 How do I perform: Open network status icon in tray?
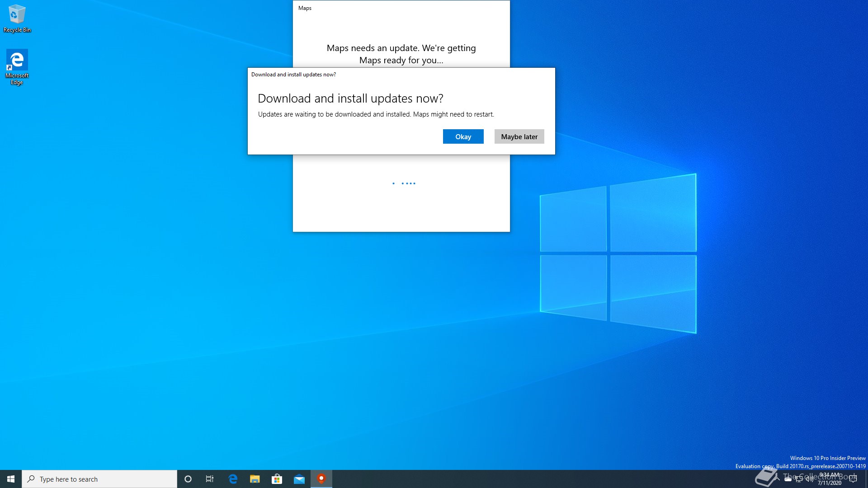tap(799, 479)
